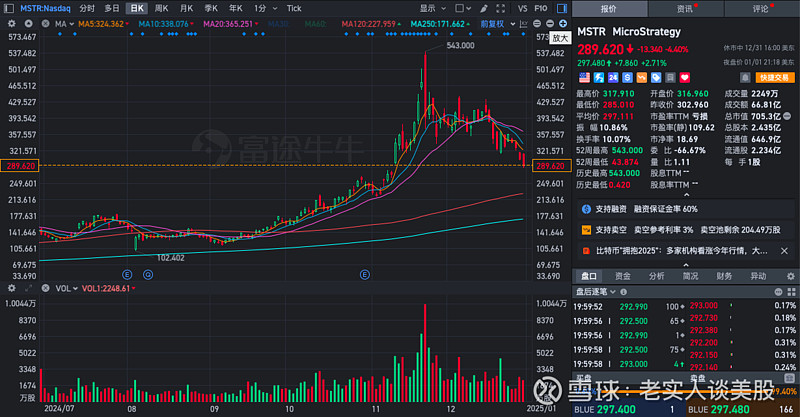Toggle the right quote panel icon
The image size is (800, 417).
pyautogui.click(x=562, y=8)
